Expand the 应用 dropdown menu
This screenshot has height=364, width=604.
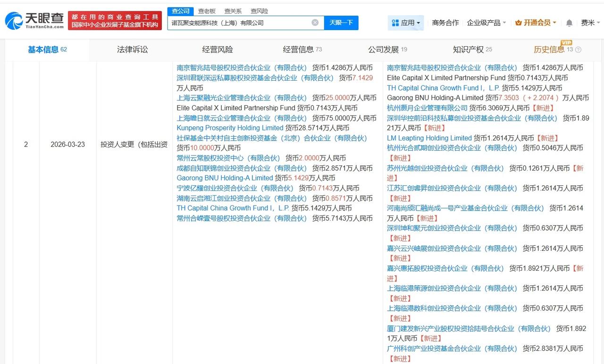coord(408,22)
